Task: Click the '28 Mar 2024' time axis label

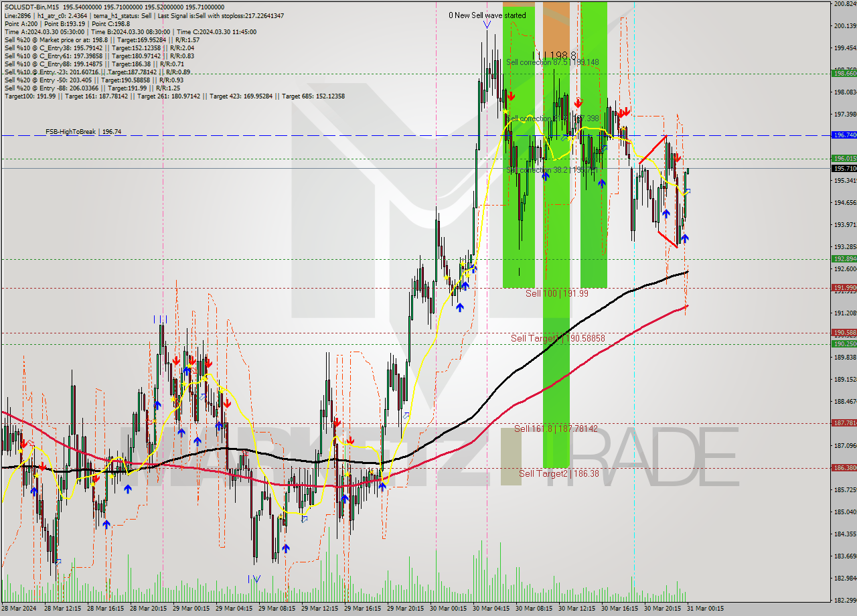Action: pyautogui.click(x=19, y=609)
